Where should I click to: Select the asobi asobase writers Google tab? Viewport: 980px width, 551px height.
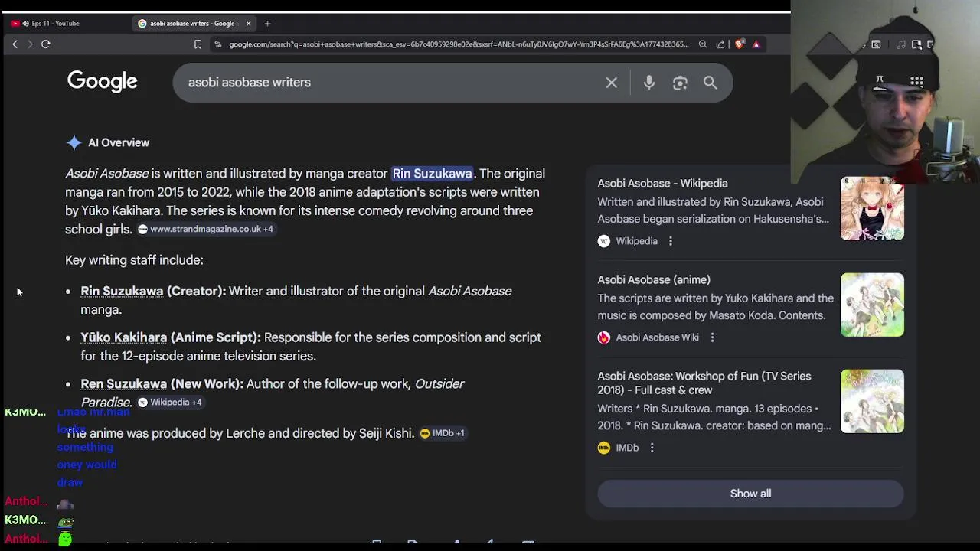[194, 24]
